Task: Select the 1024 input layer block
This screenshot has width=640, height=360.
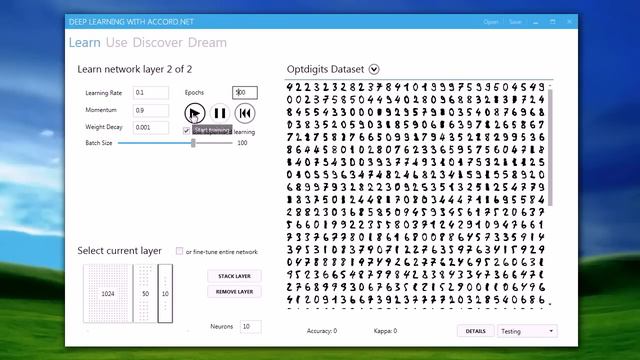Action: (x=108, y=293)
